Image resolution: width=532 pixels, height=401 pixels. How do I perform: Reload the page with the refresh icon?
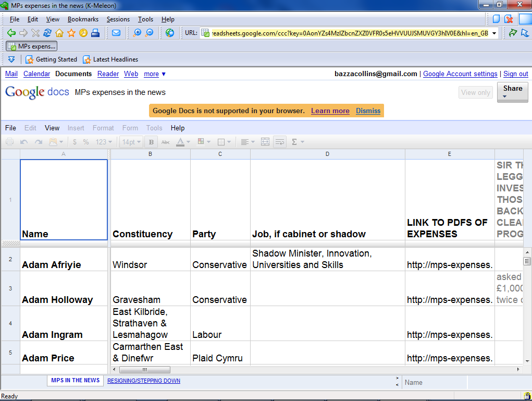pyautogui.click(x=47, y=33)
